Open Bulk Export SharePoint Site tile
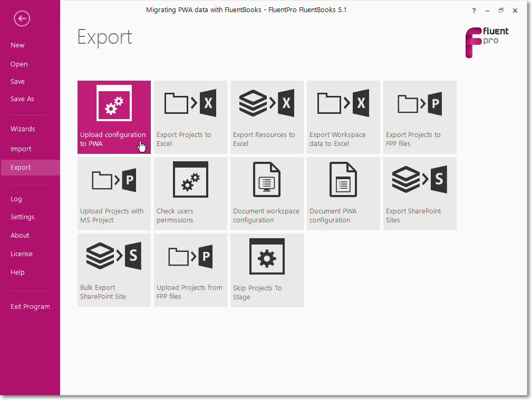Screen dimensions: 532x400 coord(114,270)
